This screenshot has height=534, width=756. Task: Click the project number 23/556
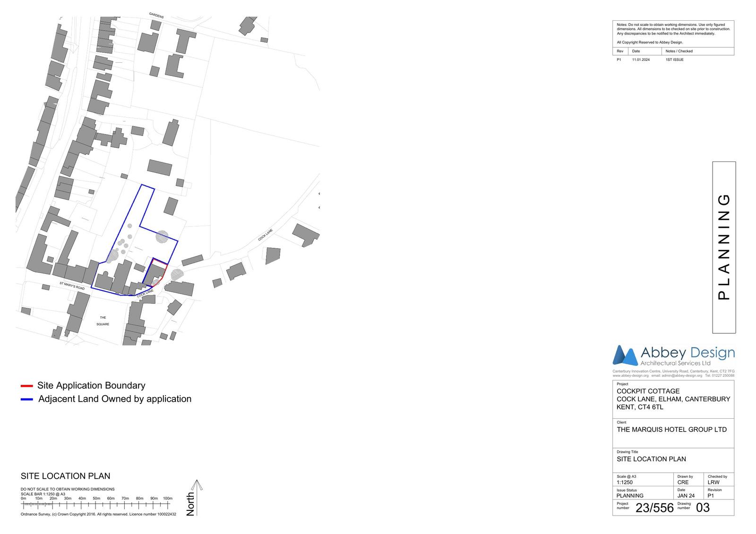point(654,508)
